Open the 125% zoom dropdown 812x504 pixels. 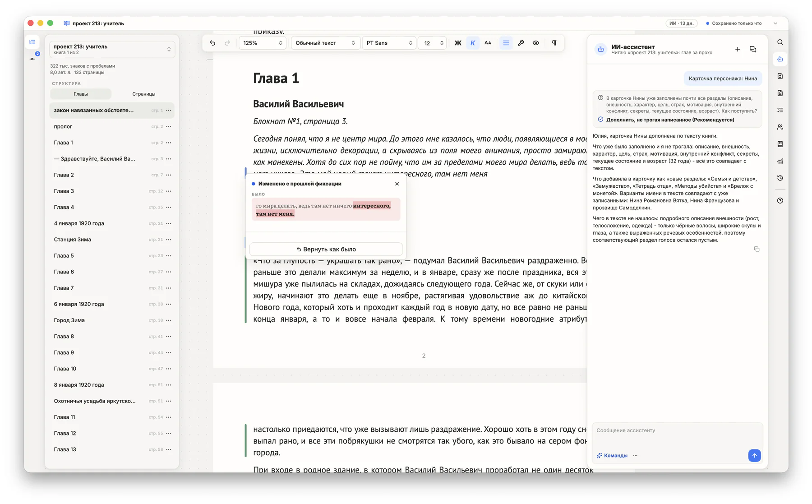coord(263,43)
